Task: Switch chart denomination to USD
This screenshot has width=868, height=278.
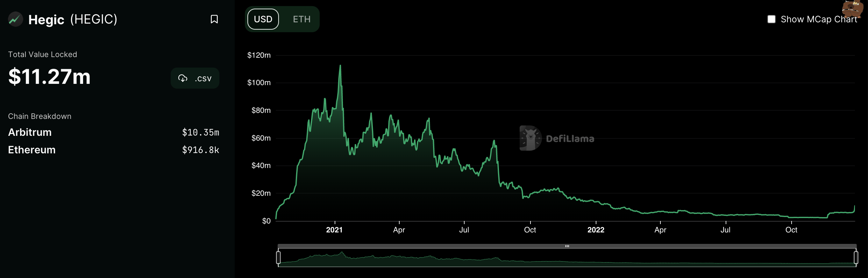Action: pyautogui.click(x=263, y=19)
